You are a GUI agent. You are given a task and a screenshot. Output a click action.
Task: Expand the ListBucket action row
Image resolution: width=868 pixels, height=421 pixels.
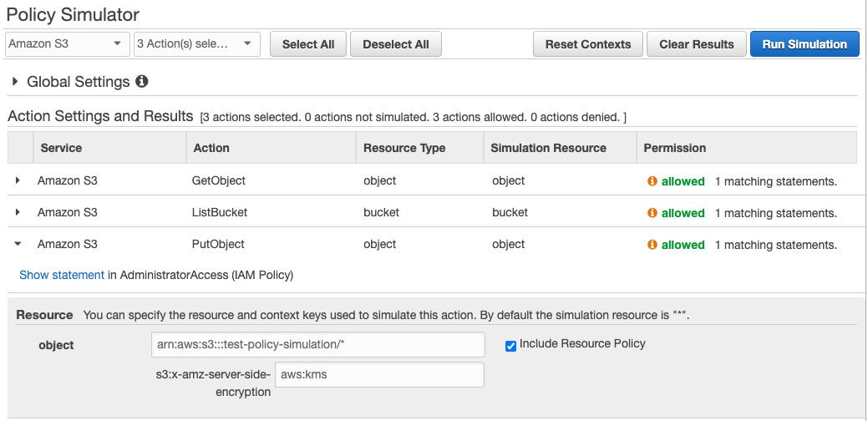18,213
